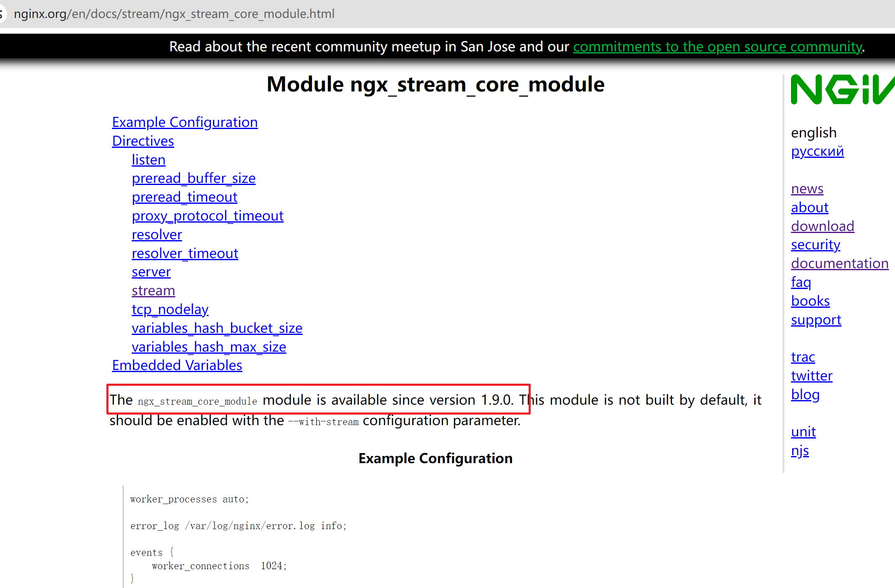Visit the security sidebar link
The image size is (895, 588).
coord(815,245)
